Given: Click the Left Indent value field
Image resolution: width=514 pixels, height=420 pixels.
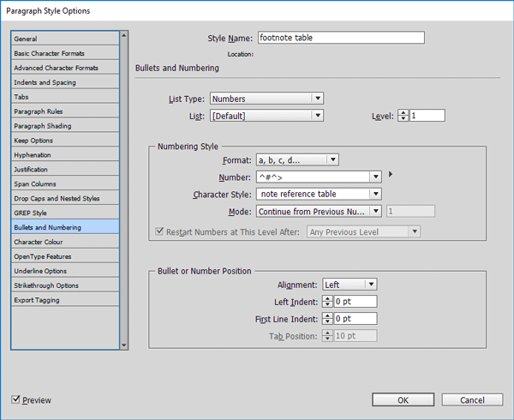Looking at the screenshot, I should click(355, 301).
